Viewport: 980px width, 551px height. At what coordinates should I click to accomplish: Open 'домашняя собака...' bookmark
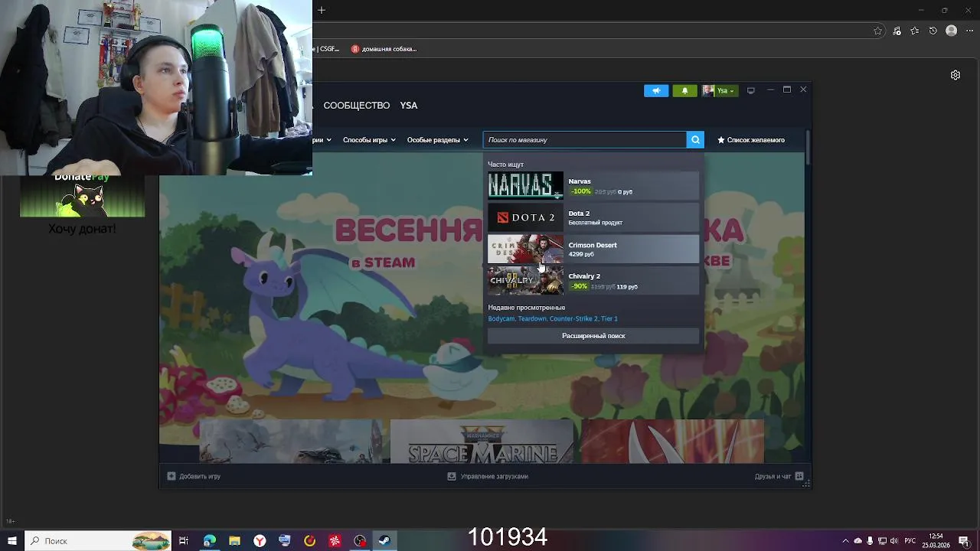384,49
